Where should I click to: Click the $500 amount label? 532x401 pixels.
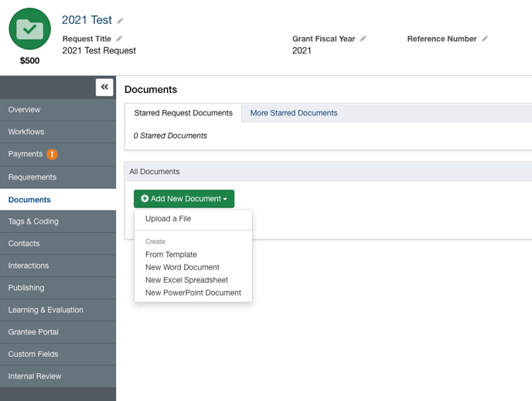click(30, 61)
